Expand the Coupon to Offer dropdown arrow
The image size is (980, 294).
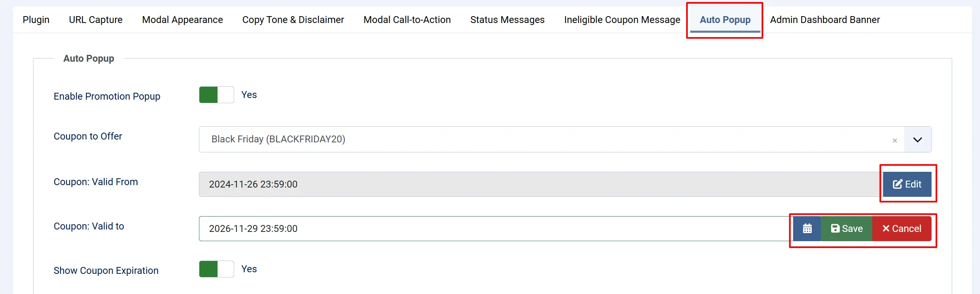coord(917,140)
